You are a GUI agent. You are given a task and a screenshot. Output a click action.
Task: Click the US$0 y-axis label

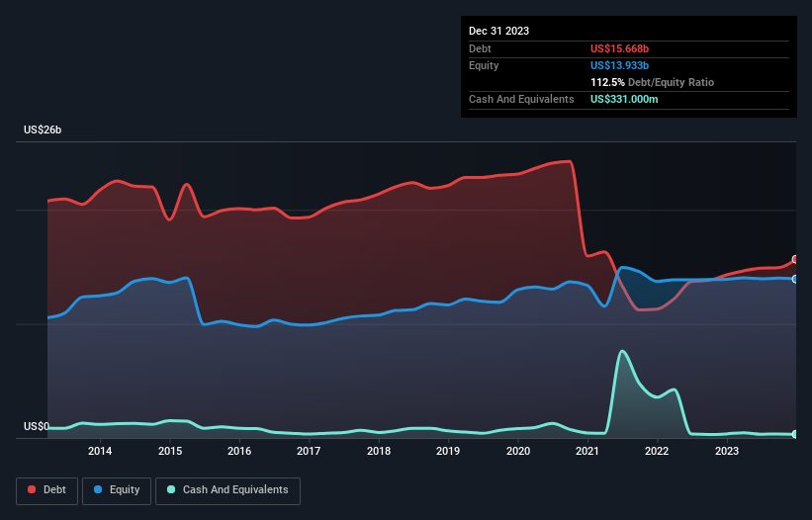click(x=37, y=426)
